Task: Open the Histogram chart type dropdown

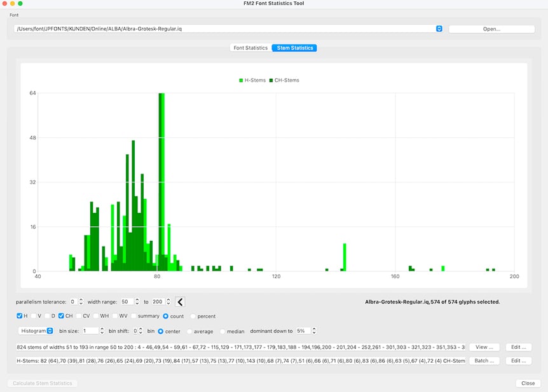Action: [x=36, y=331]
